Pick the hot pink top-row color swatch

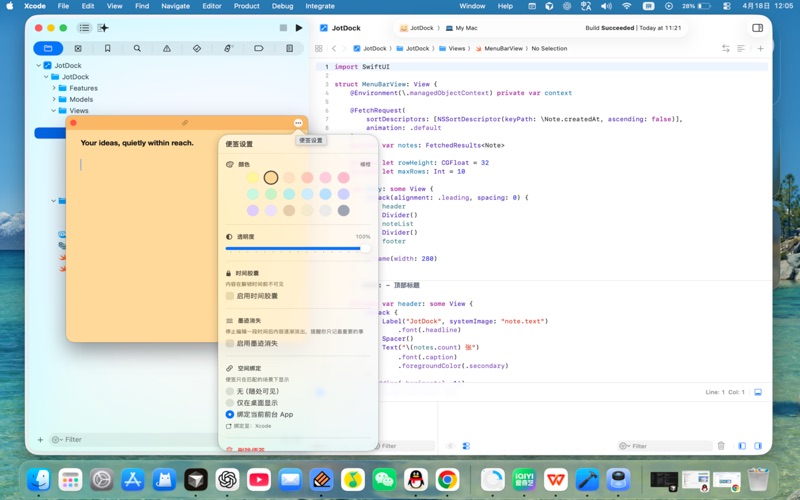[x=343, y=178]
